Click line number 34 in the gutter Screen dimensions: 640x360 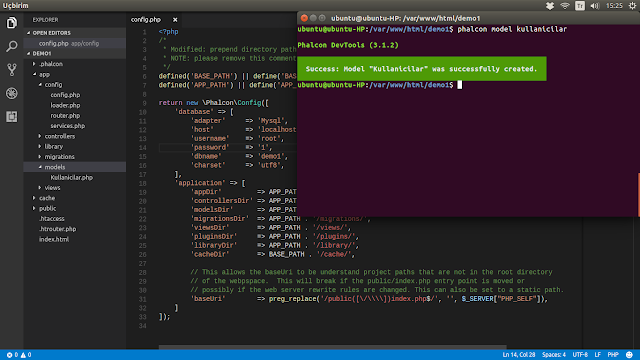[x=142, y=326]
